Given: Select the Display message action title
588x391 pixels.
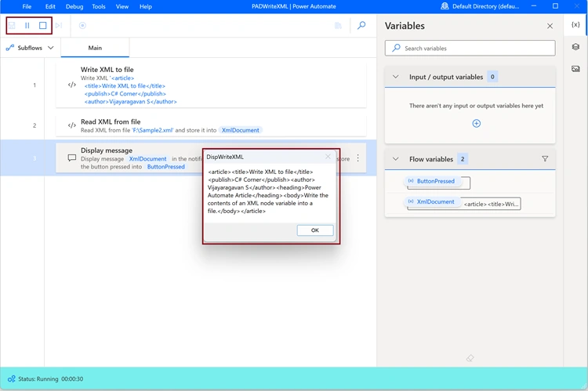Looking at the screenshot, I should pyautogui.click(x=107, y=150).
